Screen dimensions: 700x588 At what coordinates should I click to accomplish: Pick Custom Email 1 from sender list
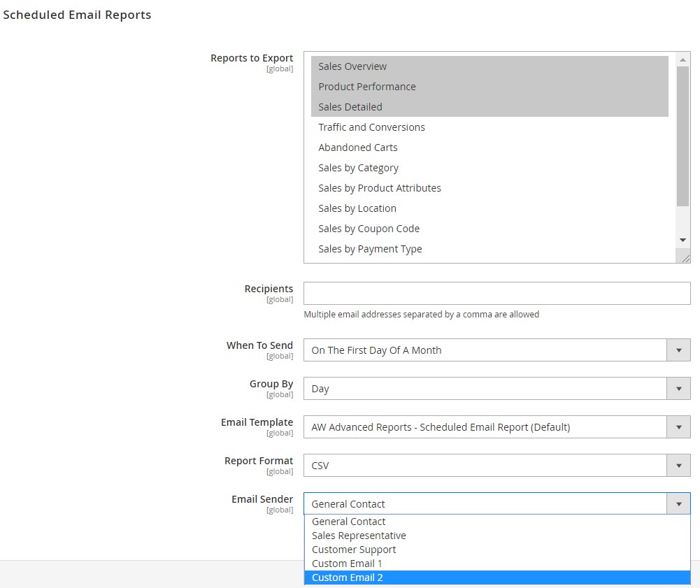pos(347,564)
